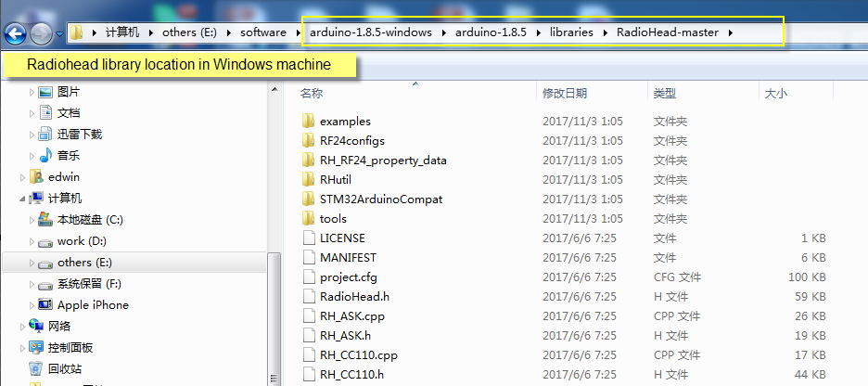Expand the 音乐 library node
The width and height of the screenshot is (868, 386).
[x=32, y=156]
